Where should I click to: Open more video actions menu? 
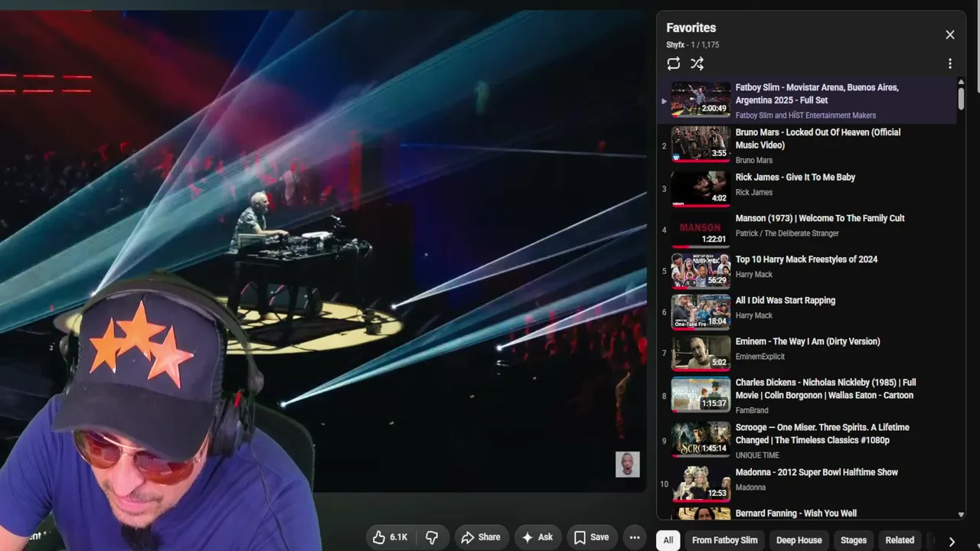[x=635, y=537]
